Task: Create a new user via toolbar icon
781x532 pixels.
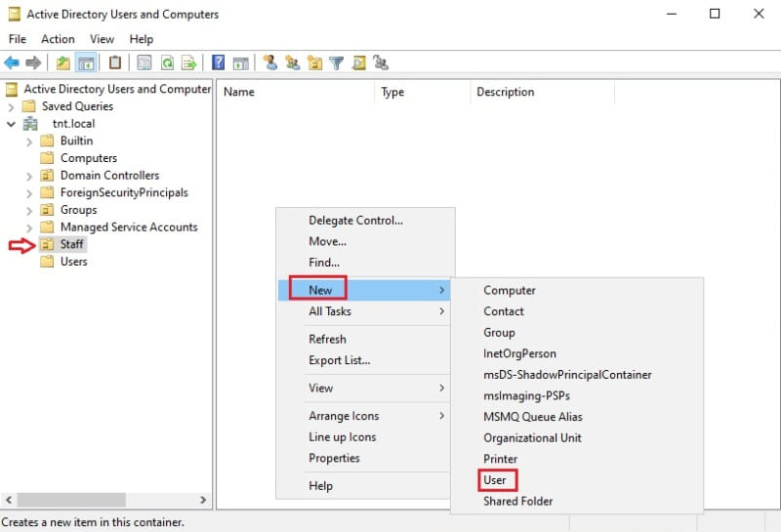Action: 270,62
